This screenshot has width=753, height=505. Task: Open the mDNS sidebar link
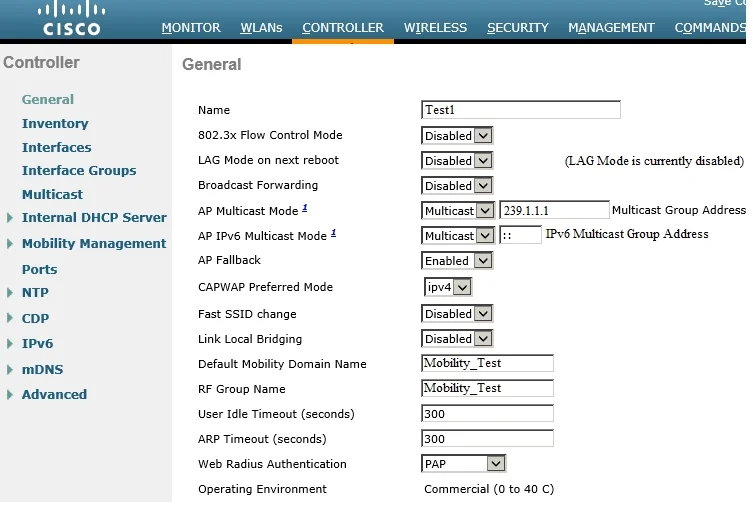tap(42, 369)
